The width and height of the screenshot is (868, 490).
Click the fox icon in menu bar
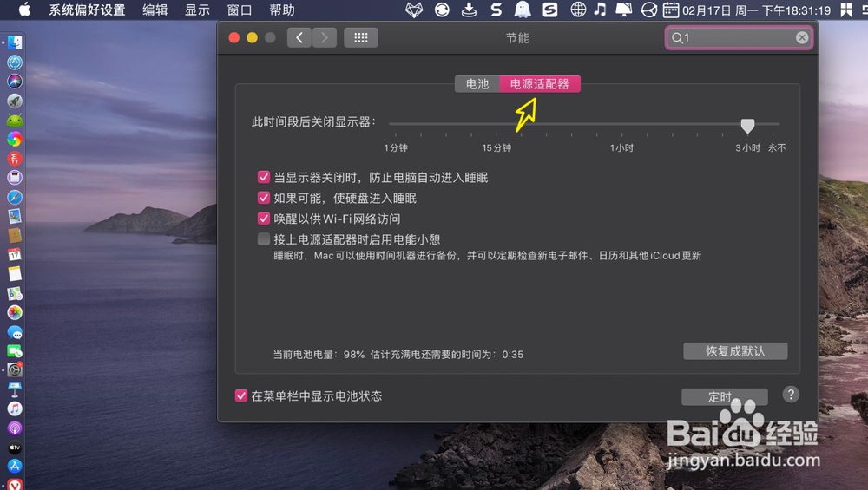tap(414, 10)
